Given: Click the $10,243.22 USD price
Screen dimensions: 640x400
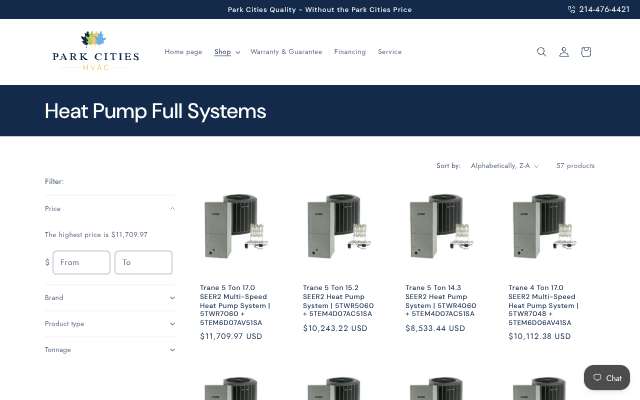Looking at the screenshot, I should click(335, 328).
